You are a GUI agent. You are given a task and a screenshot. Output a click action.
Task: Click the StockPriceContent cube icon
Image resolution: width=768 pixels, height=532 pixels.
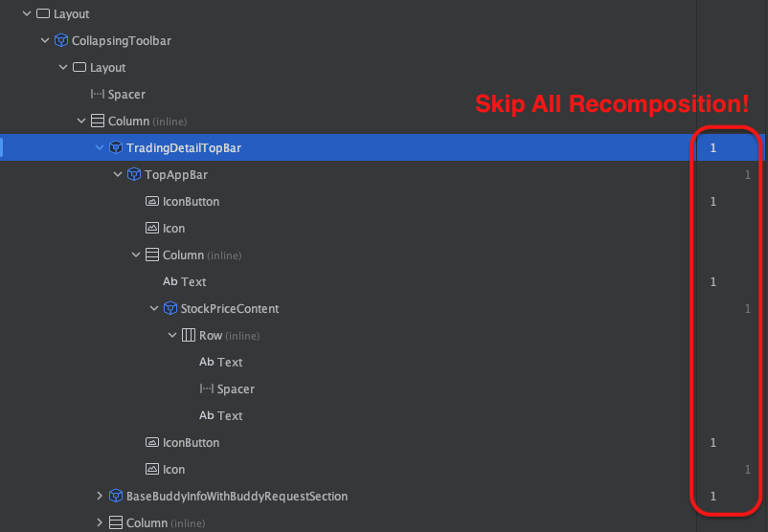tap(169, 308)
